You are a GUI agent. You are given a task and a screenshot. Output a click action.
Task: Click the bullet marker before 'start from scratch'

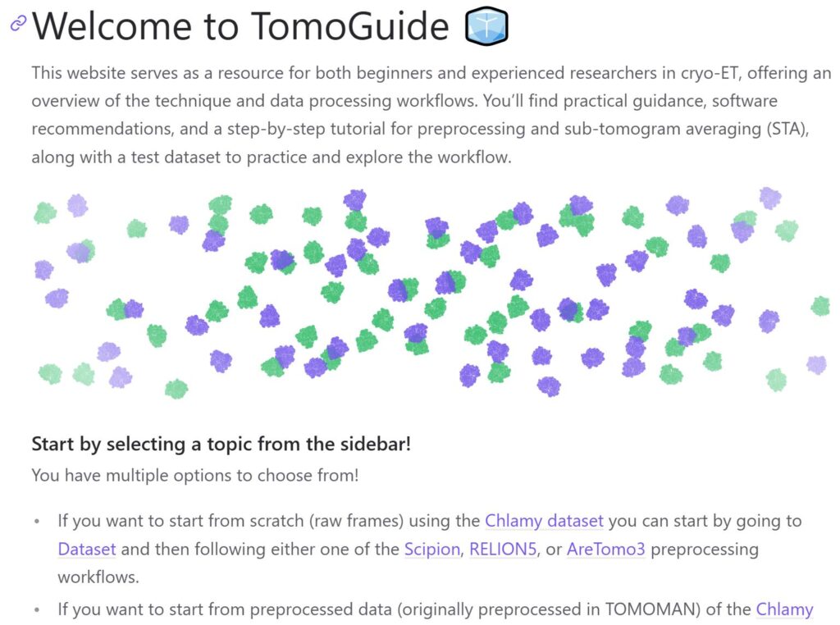tap(37, 521)
